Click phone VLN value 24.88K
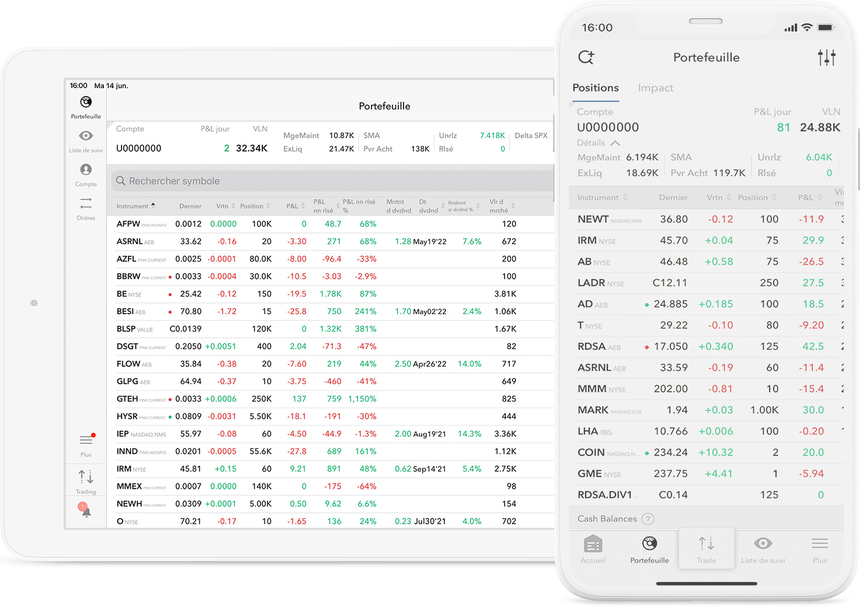The image size is (866, 616). click(x=820, y=127)
